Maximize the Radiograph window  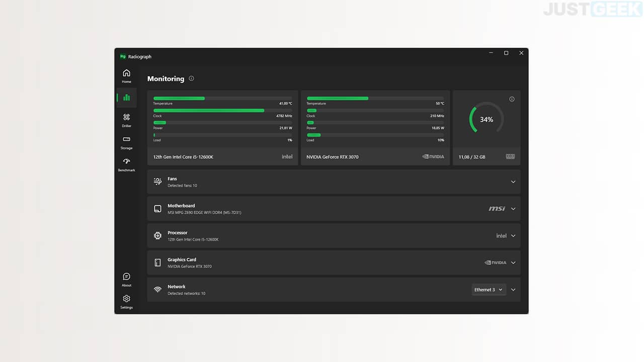(x=506, y=53)
